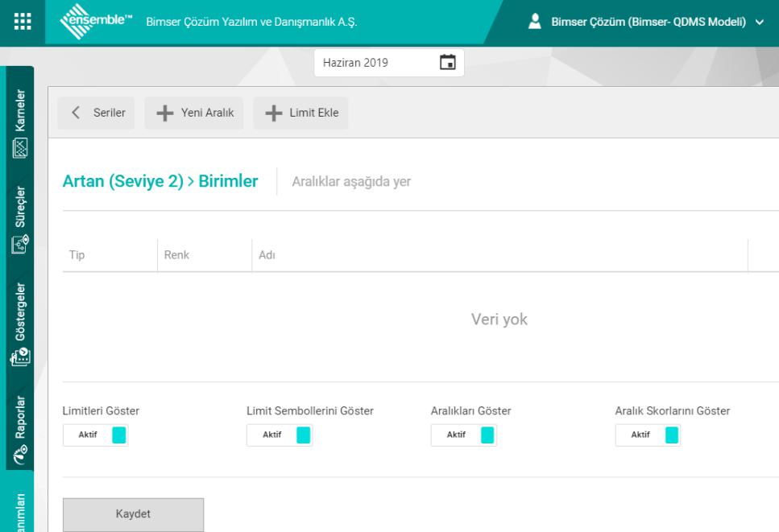
Task: Click the Süreçler sidebar icon
Action: 22,241
